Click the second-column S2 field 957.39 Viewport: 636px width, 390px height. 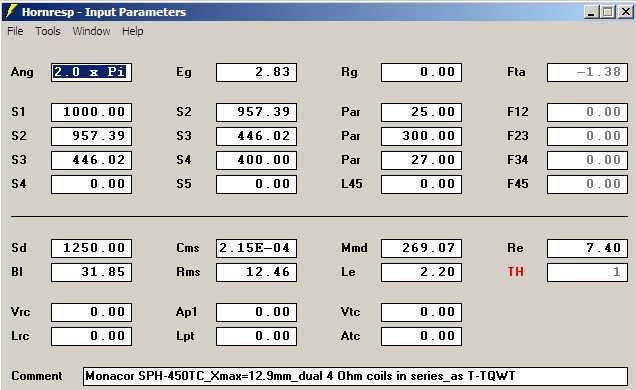pyautogui.click(x=256, y=112)
